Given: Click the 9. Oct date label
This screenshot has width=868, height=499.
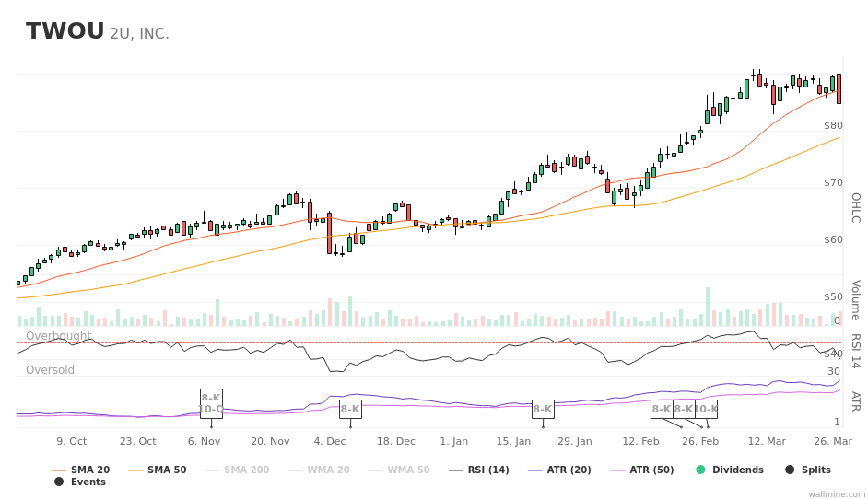Looking at the screenshot, I should [x=71, y=442].
